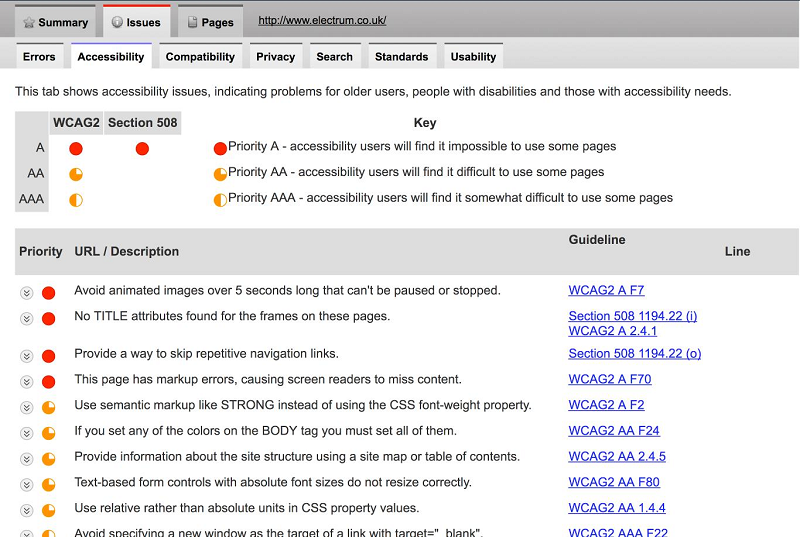Open the Usability sub-tab
Viewport: 800px width, 537px height.
(473, 57)
